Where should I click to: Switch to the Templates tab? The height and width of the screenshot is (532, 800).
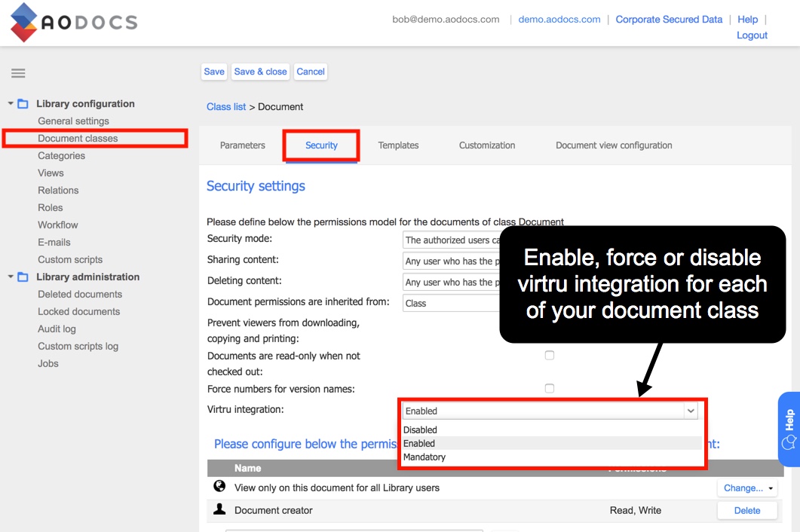coord(398,145)
